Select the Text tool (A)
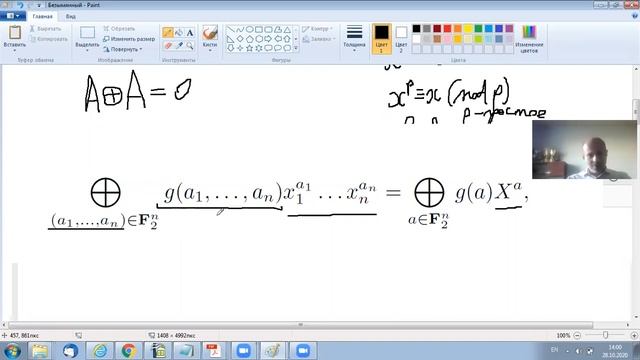The height and width of the screenshot is (360, 640). pyautogui.click(x=190, y=33)
